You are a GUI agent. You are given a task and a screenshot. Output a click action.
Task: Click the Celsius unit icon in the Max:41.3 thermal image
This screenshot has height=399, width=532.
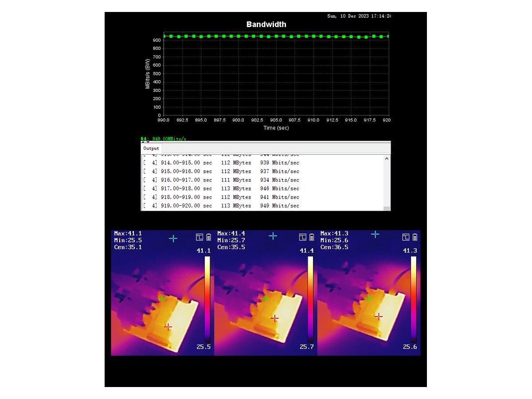tap(406, 237)
